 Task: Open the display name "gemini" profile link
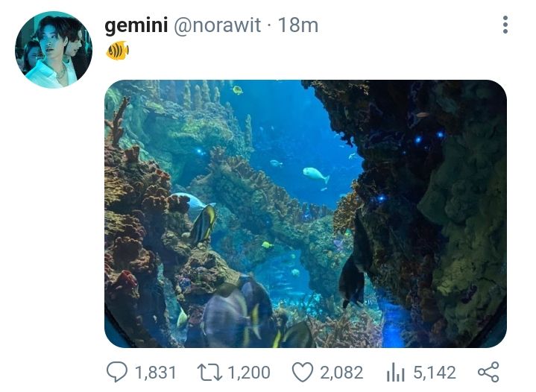pos(136,25)
